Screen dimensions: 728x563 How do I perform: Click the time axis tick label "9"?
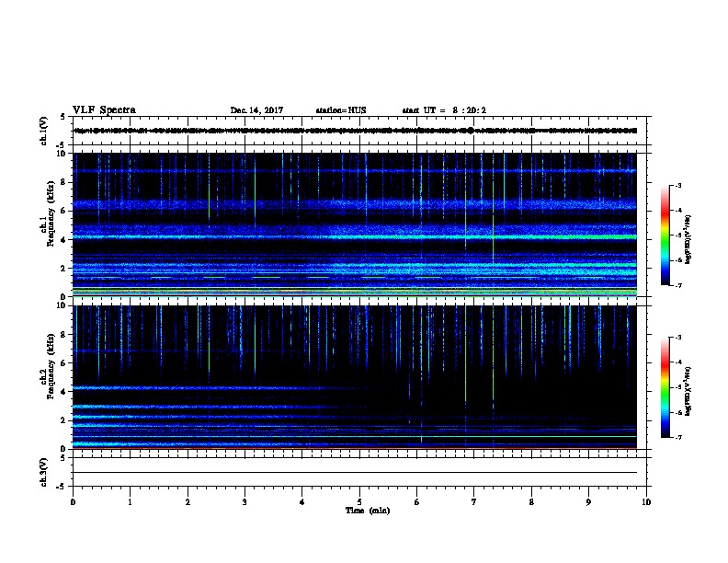point(588,502)
